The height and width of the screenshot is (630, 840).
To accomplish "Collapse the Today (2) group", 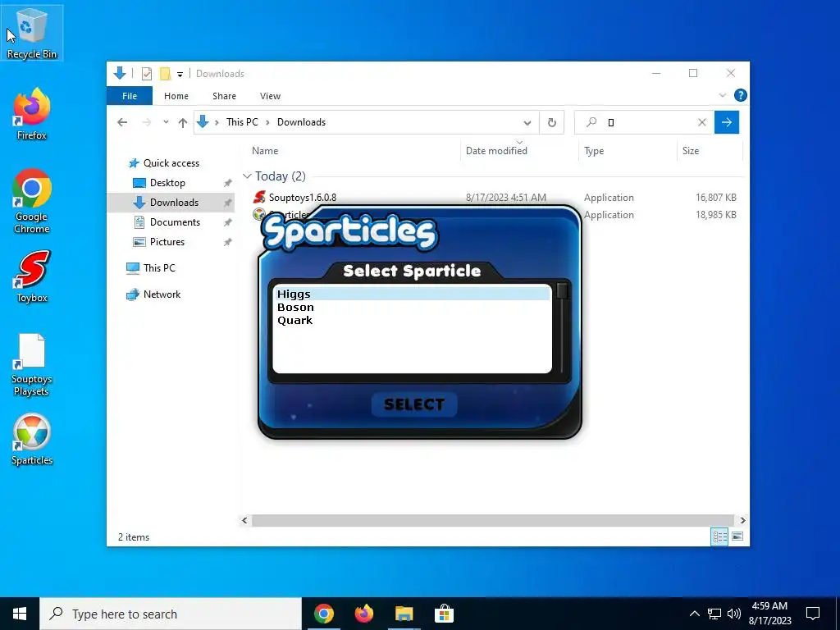I will 247,176.
